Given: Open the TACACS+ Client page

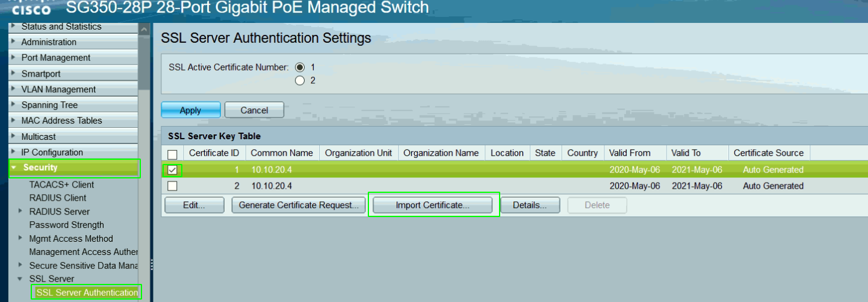Looking at the screenshot, I should (61, 184).
